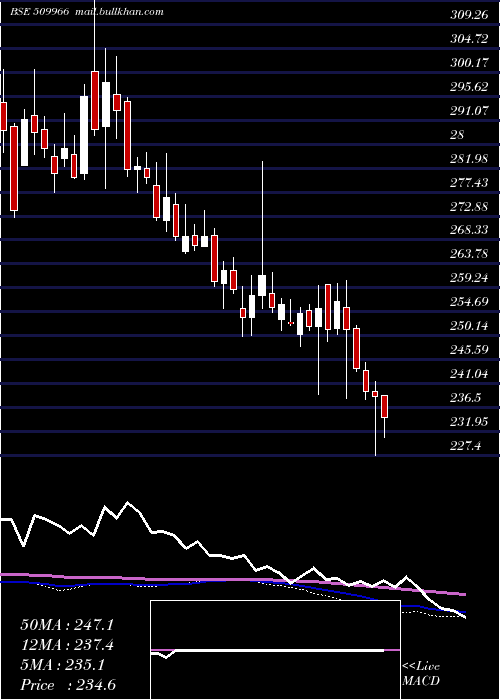Click the 268.33 price axis label
500x700 pixels.
(x=469, y=230)
